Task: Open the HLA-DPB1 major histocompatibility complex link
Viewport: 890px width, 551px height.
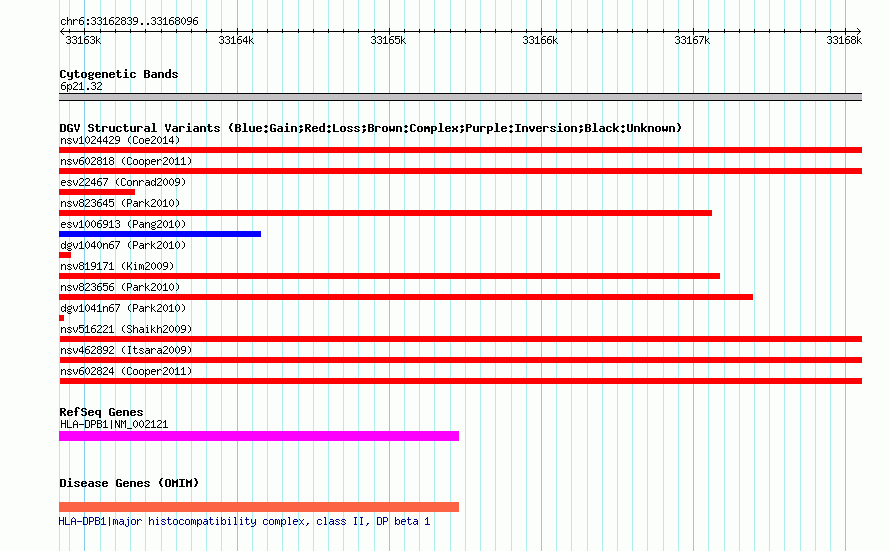Action: [x=245, y=521]
